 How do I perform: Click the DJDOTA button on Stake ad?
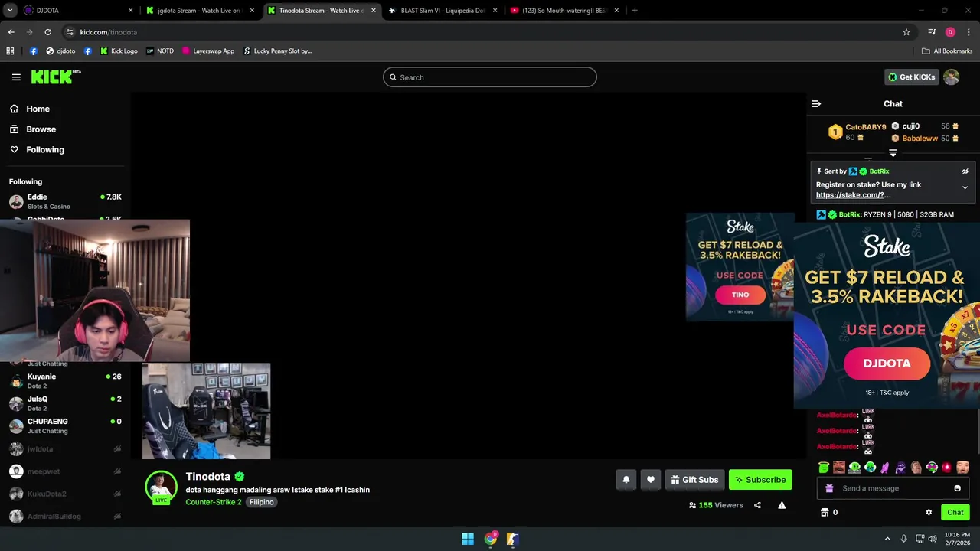[x=887, y=364]
